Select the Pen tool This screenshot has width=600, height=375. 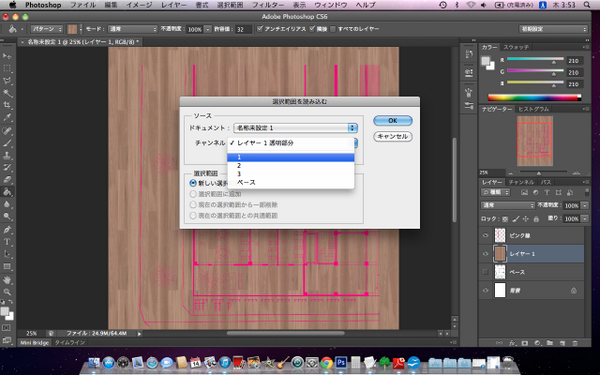click(x=7, y=230)
